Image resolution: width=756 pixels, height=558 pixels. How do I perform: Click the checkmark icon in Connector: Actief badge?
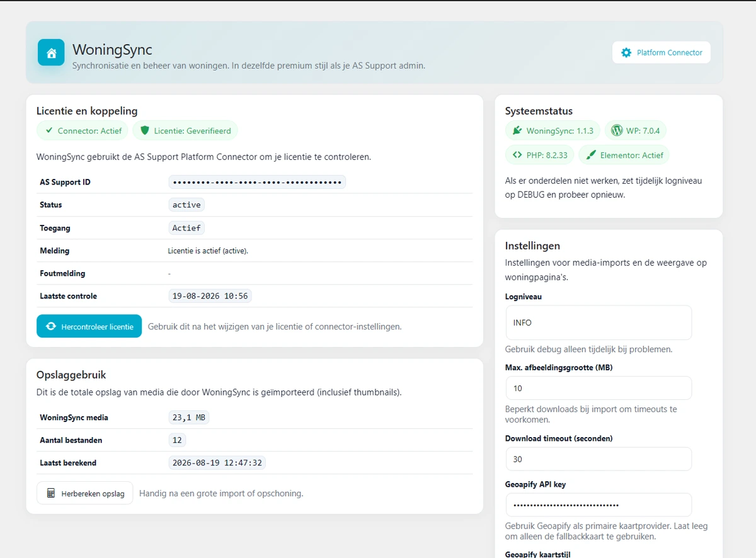point(49,131)
